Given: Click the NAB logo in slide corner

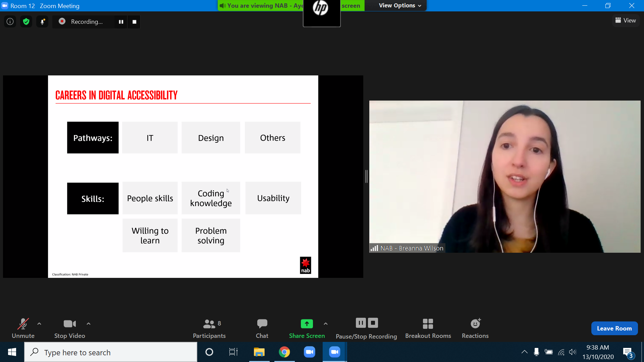Looking at the screenshot, I should click(x=305, y=265).
